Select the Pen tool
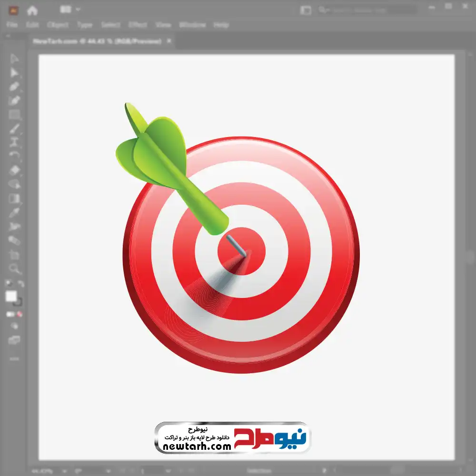The width and height of the screenshot is (476, 476). [x=14, y=87]
